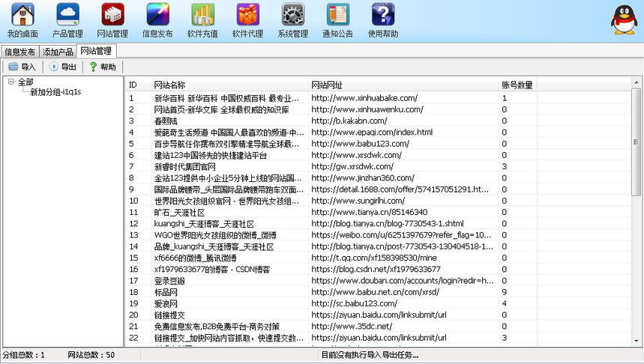Select xf6666的微博_腾讯微博 row
644x364 pixels.
379,258
